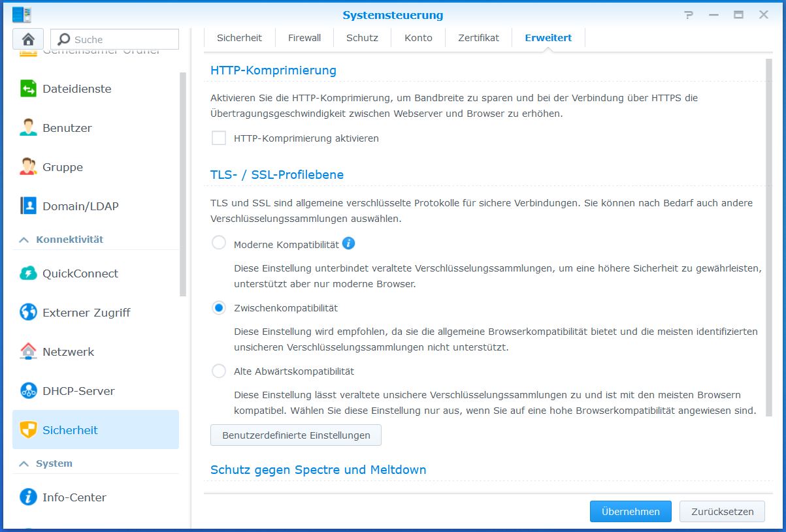Select Alte Abwärtskompatibilität radio button

pyautogui.click(x=219, y=371)
